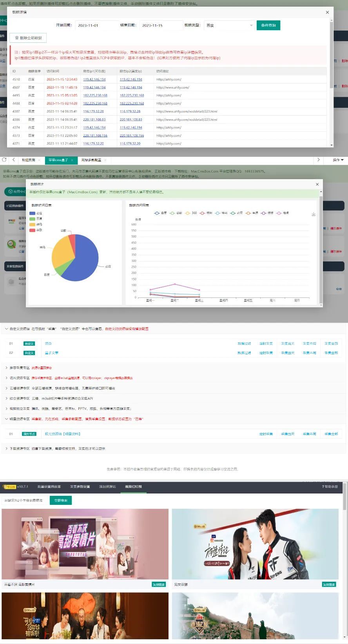Screen dimensions: 348x644
Task: Click the green 百度 swatch in pie legend
Action: click(33, 219)
